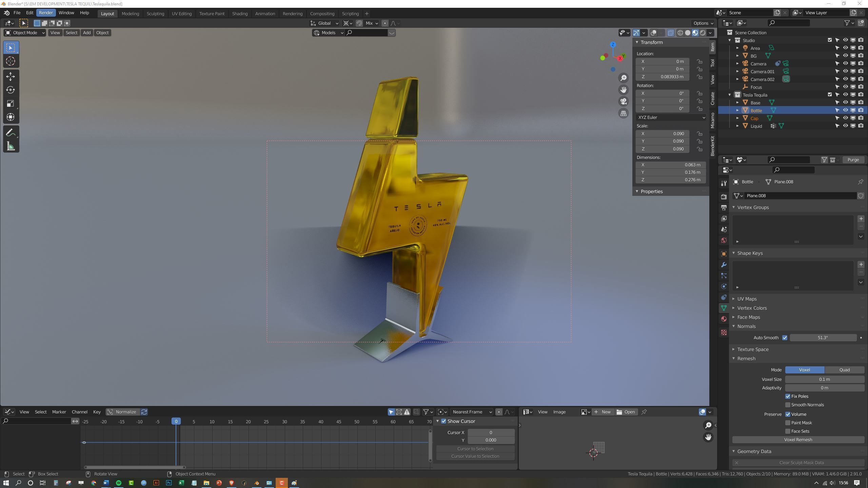Switch to the Shading workspace tab
The width and height of the screenshot is (868, 488).
[240, 14]
